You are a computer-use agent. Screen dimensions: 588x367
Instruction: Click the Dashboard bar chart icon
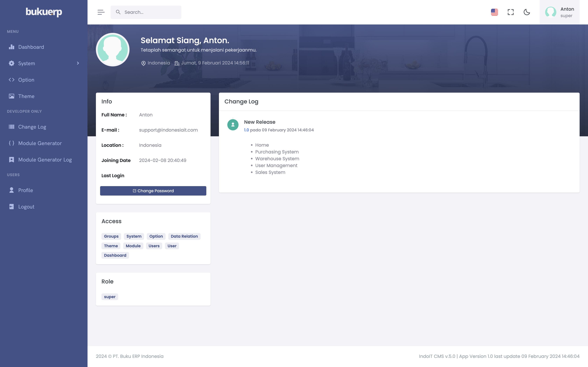point(11,47)
